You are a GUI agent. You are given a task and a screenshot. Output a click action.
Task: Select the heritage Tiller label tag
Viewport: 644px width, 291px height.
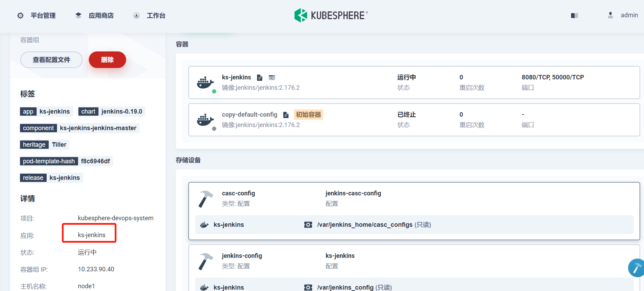coord(45,145)
